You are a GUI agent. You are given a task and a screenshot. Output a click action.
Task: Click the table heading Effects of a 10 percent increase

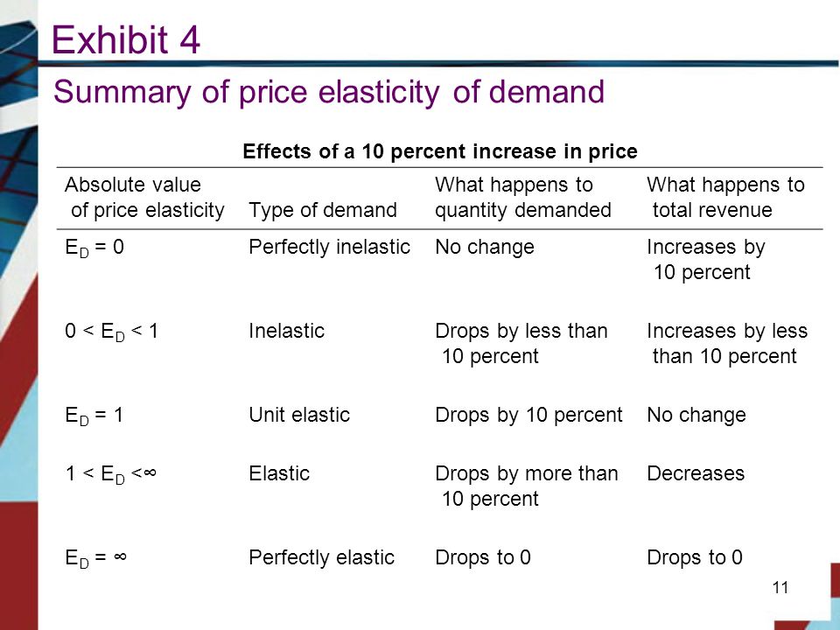[x=440, y=151]
